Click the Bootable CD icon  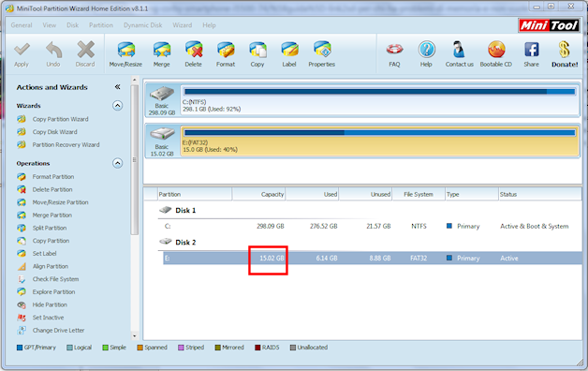pyautogui.click(x=496, y=50)
